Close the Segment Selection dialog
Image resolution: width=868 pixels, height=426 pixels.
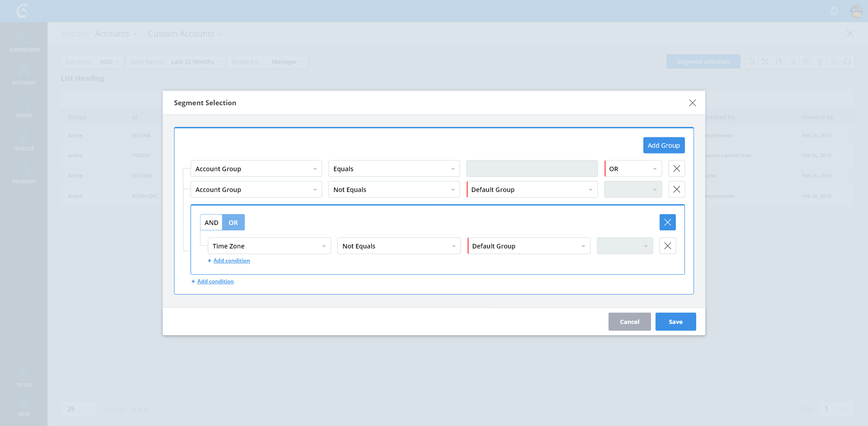point(692,103)
